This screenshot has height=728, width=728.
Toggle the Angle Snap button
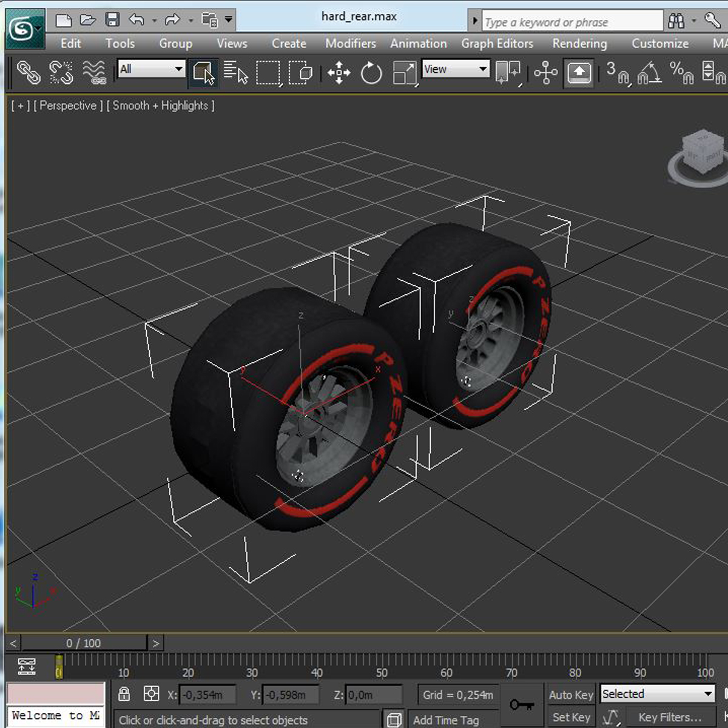click(649, 73)
